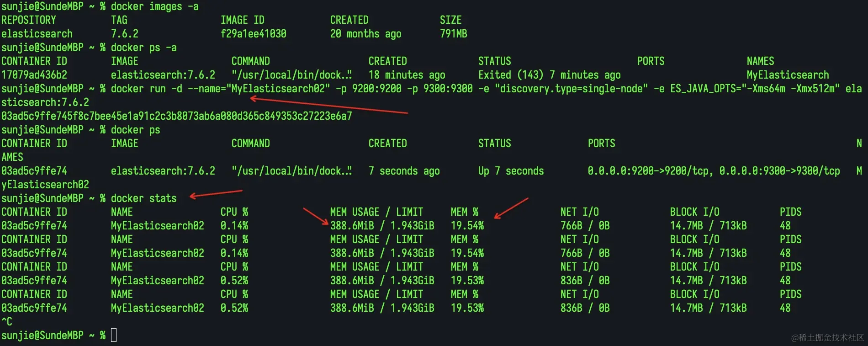The width and height of the screenshot is (868, 346).
Task: Select the --name="MyElasticsearch02" argument
Action: point(259,89)
